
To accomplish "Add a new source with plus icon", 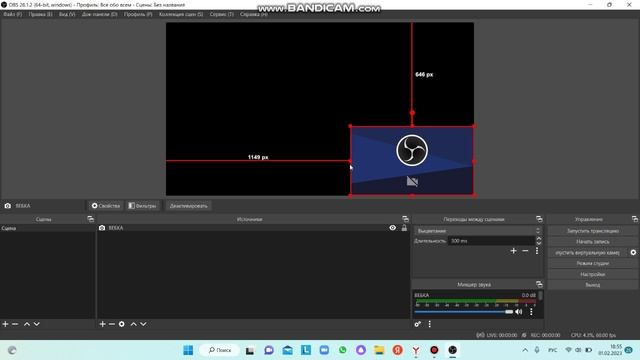I will pyautogui.click(x=102, y=324).
